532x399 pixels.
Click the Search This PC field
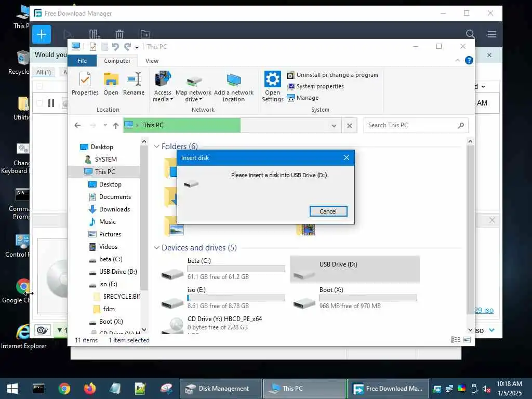(x=416, y=125)
